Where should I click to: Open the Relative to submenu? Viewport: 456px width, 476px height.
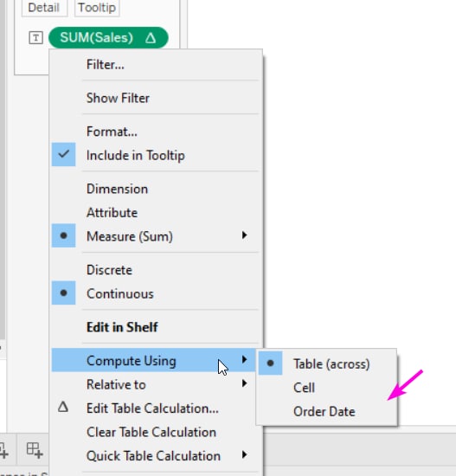(x=155, y=384)
